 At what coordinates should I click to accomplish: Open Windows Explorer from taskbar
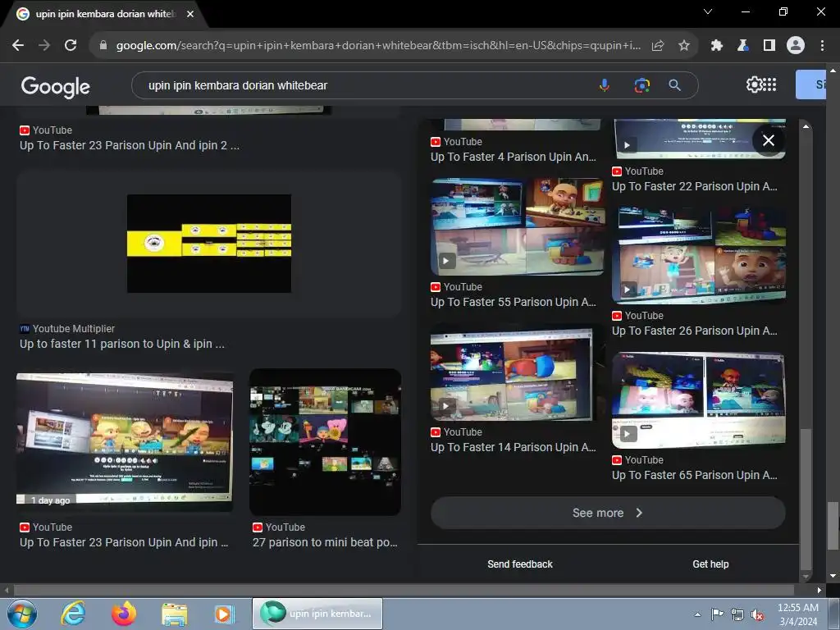pyautogui.click(x=175, y=614)
